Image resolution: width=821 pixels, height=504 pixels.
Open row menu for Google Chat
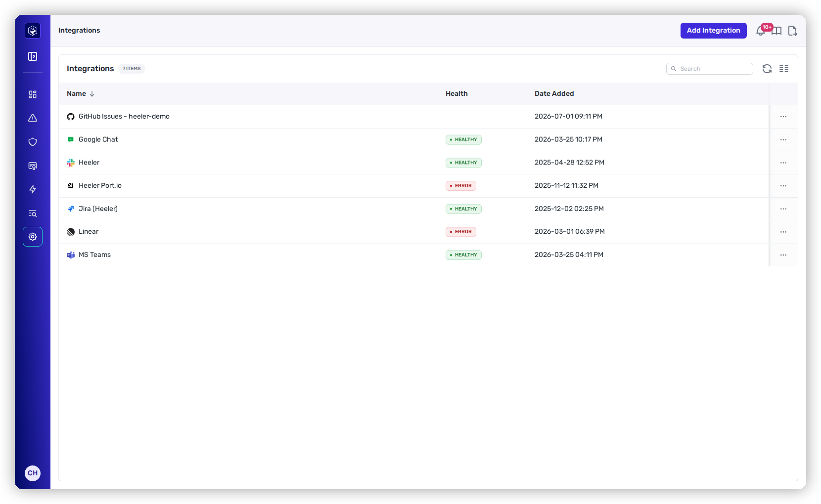(783, 140)
